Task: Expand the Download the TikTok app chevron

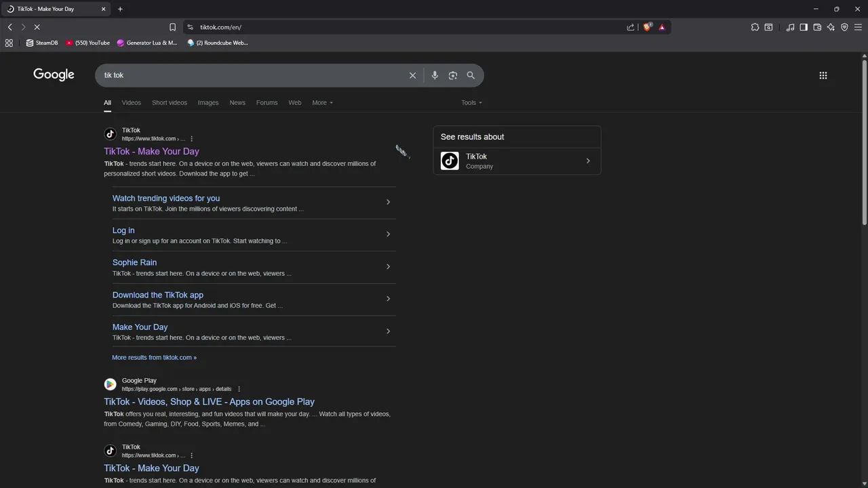Action: pos(388,299)
